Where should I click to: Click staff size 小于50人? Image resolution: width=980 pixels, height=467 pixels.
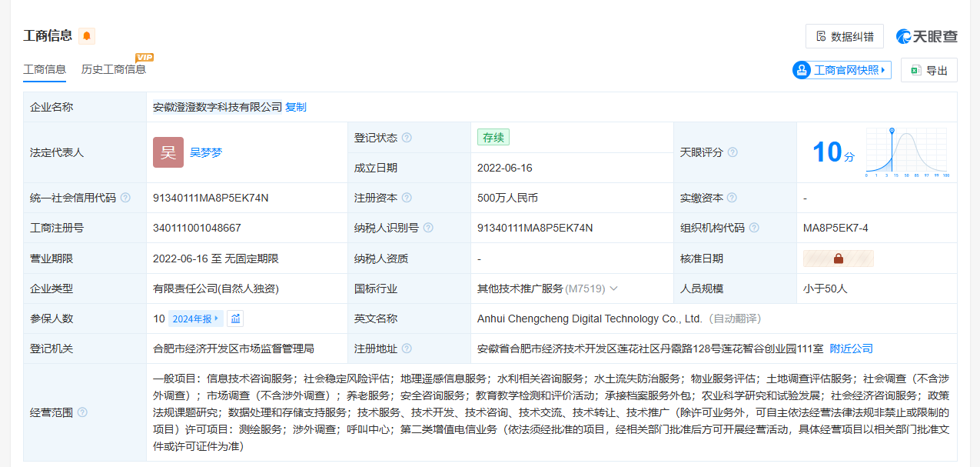tap(826, 289)
